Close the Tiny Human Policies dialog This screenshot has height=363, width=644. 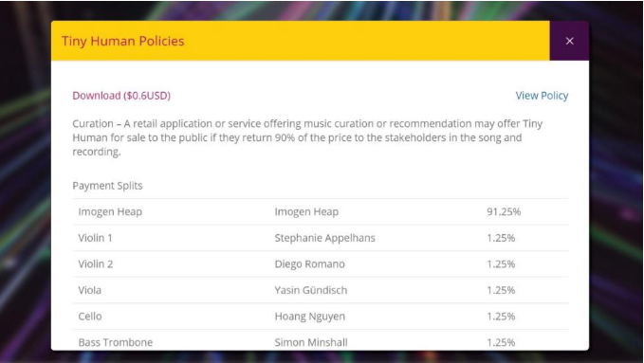click(569, 41)
